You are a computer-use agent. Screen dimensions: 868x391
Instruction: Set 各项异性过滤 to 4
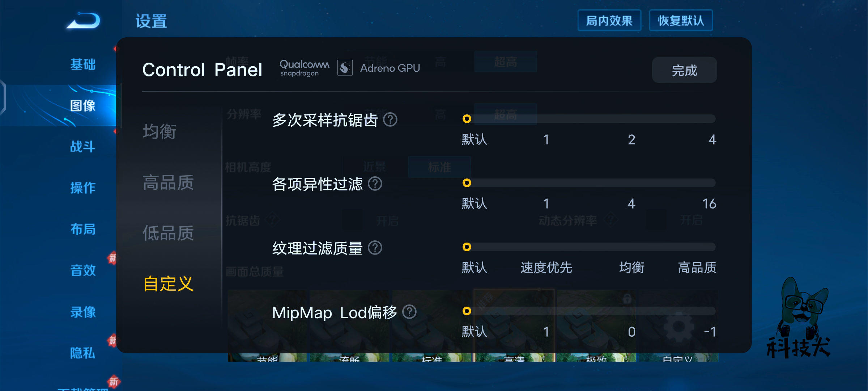(631, 204)
